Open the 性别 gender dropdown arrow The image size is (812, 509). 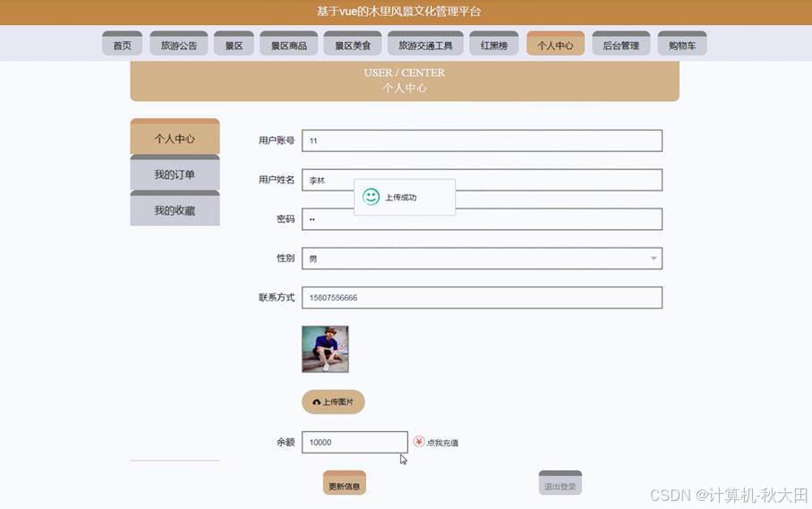(x=654, y=259)
